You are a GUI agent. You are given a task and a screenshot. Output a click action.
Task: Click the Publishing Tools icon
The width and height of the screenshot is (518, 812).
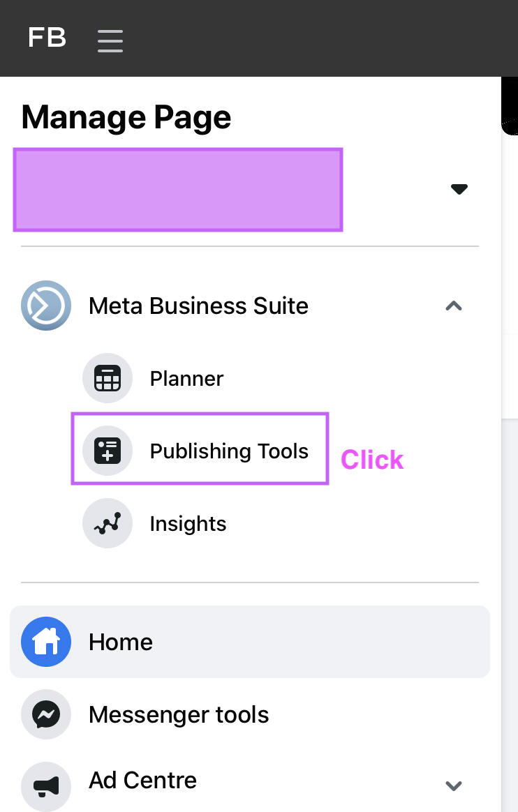[108, 451]
